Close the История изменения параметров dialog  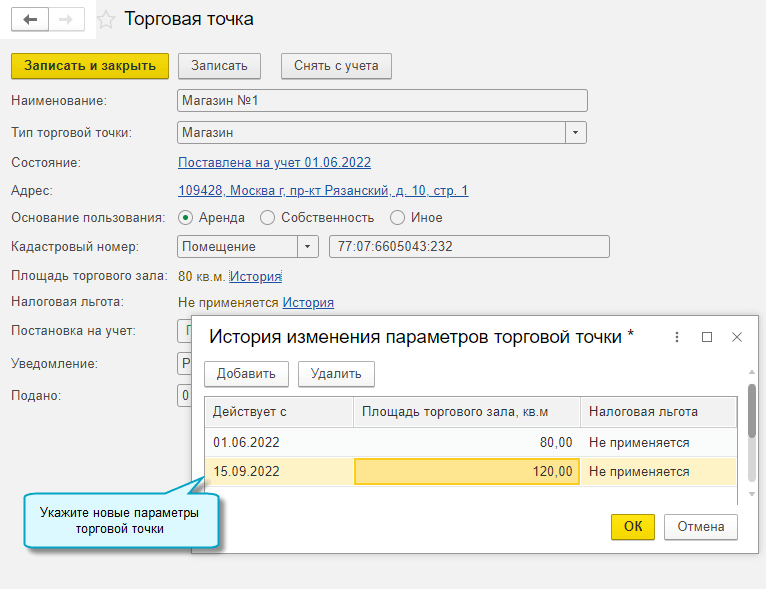[x=737, y=338]
